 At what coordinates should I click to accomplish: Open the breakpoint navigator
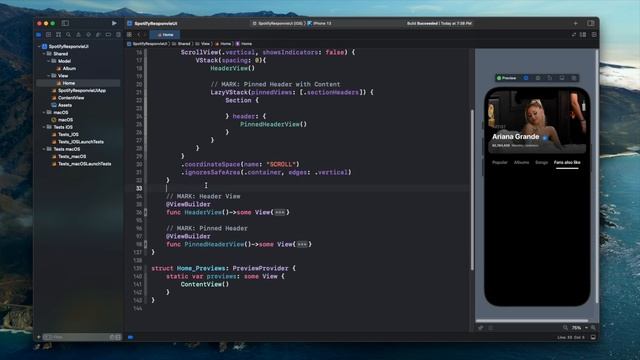108,35
